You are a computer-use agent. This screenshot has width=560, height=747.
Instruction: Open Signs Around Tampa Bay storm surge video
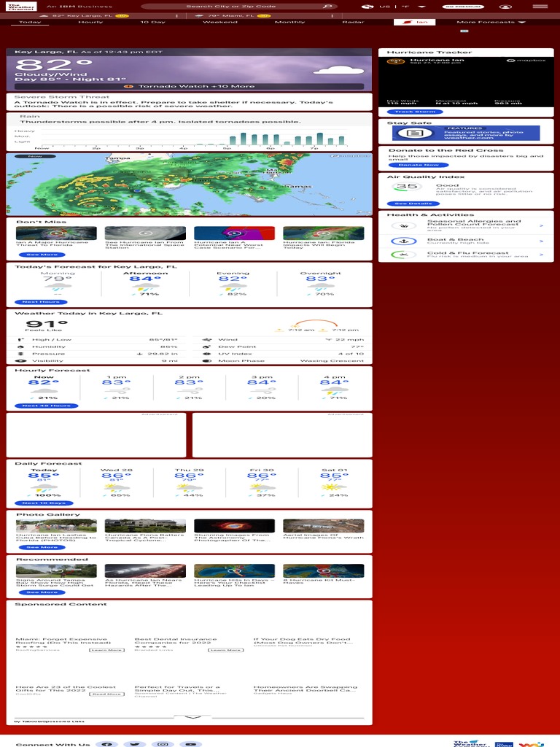(x=56, y=575)
